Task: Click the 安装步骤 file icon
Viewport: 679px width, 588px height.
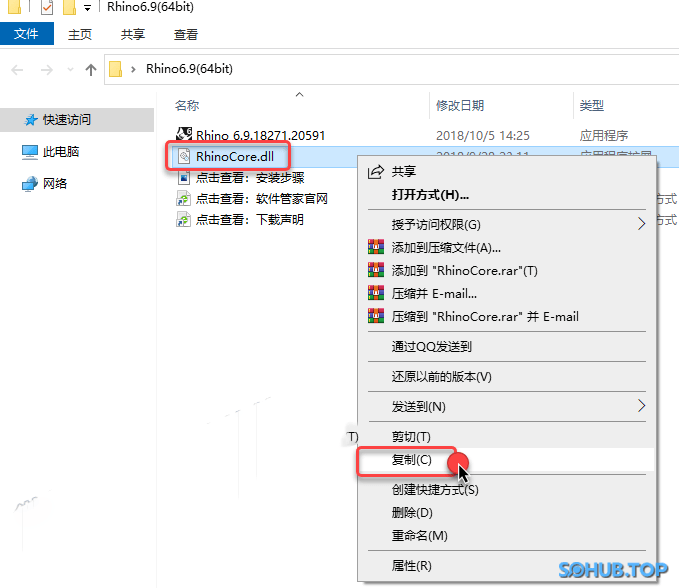Action: pyautogui.click(x=184, y=178)
